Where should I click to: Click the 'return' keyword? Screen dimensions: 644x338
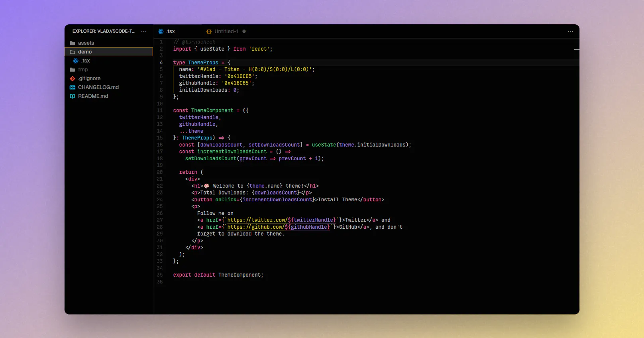[188, 172]
